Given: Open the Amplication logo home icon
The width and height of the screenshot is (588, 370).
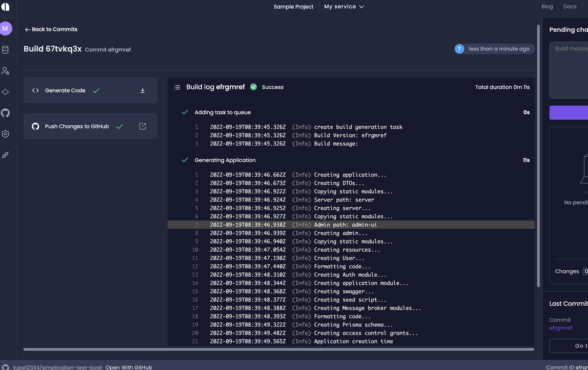Looking at the screenshot, I should (5, 7).
